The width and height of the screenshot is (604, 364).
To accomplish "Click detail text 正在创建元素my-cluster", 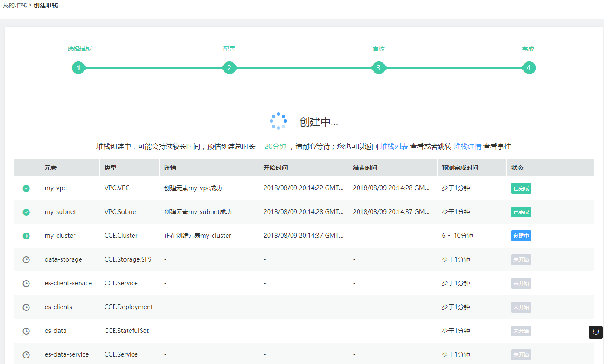I will (x=198, y=236).
